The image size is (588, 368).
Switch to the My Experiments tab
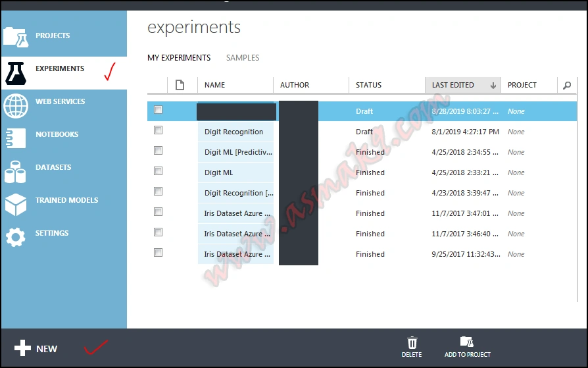pyautogui.click(x=179, y=58)
